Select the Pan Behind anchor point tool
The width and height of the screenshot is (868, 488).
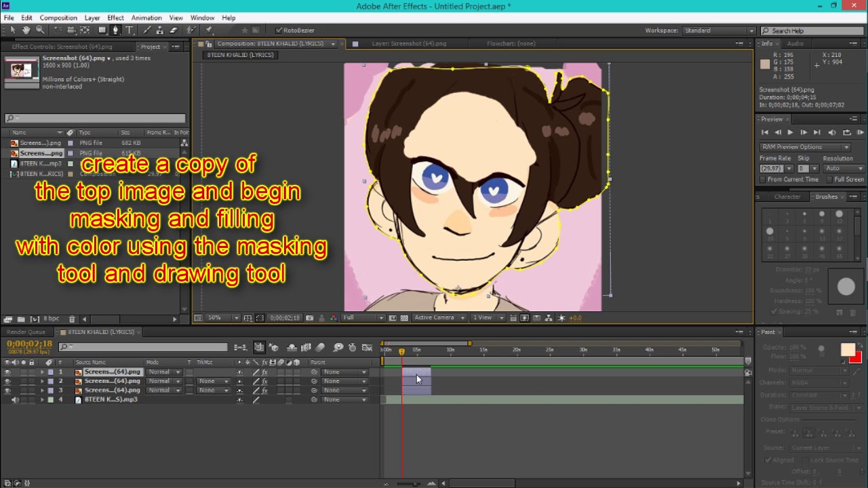coord(85,30)
